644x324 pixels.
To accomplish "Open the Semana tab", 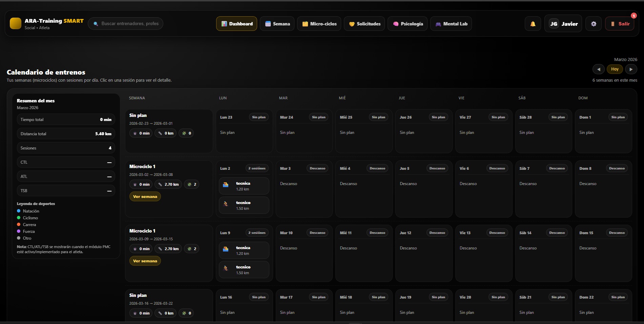I will (x=277, y=24).
